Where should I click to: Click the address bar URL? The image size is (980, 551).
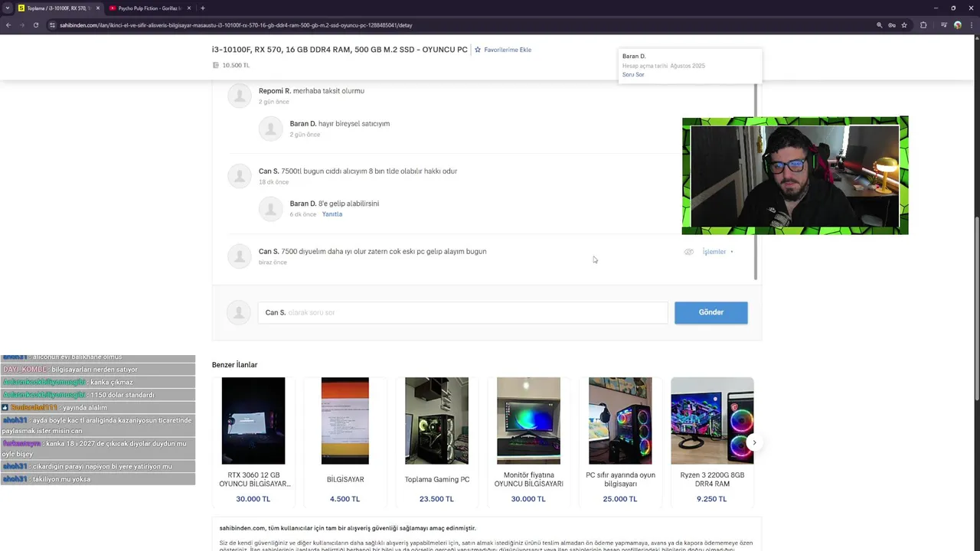[236, 25]
